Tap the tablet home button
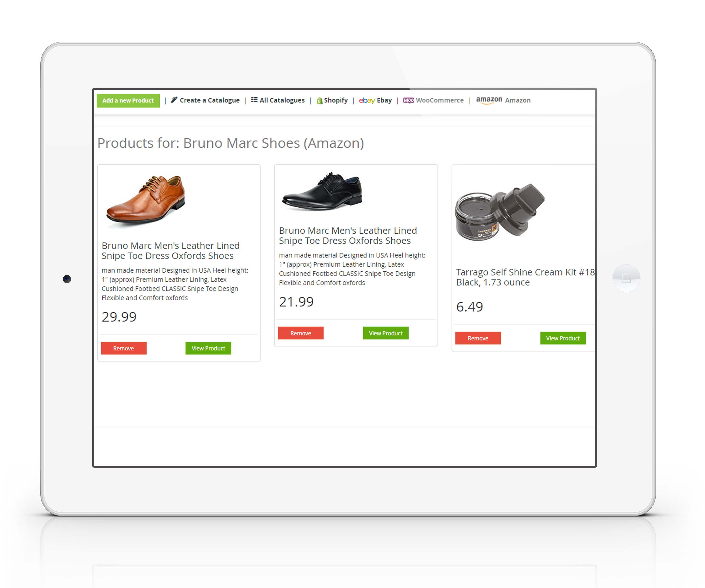705x588 pixels. pos(626,278)
